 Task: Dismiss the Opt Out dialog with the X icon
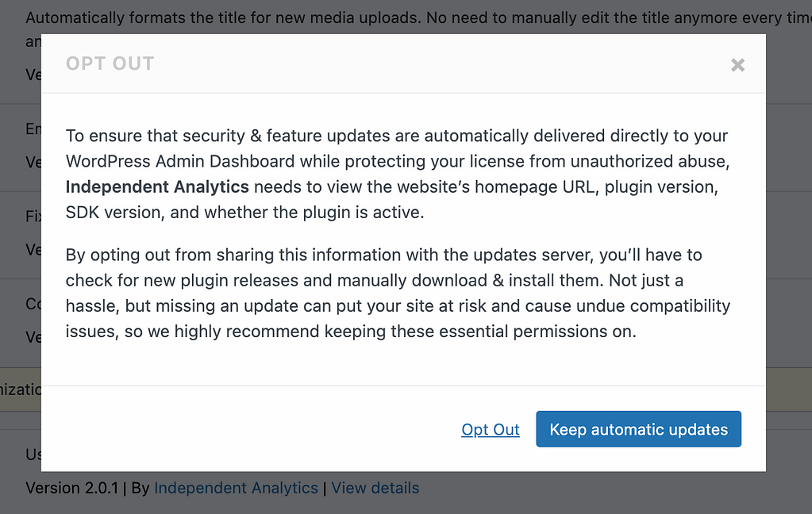tap(737, 65)
